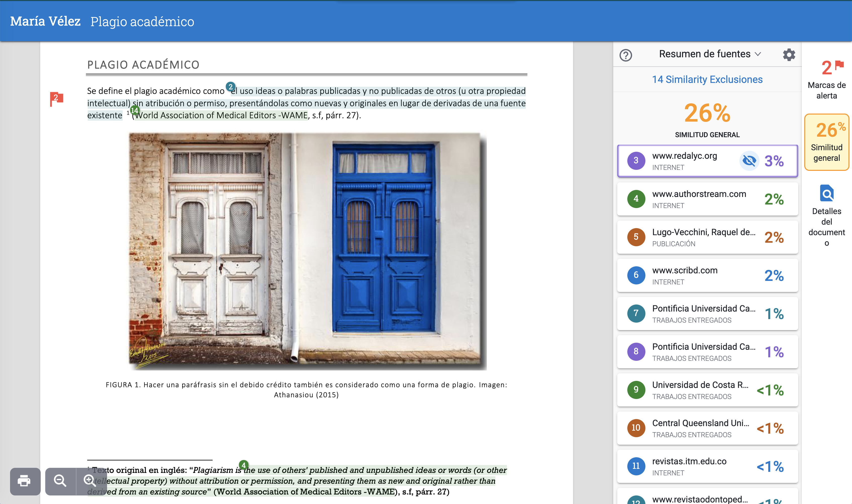
Task: Select source 9 Universidad de Costa Rica
Action: click(x=707, y=390)
